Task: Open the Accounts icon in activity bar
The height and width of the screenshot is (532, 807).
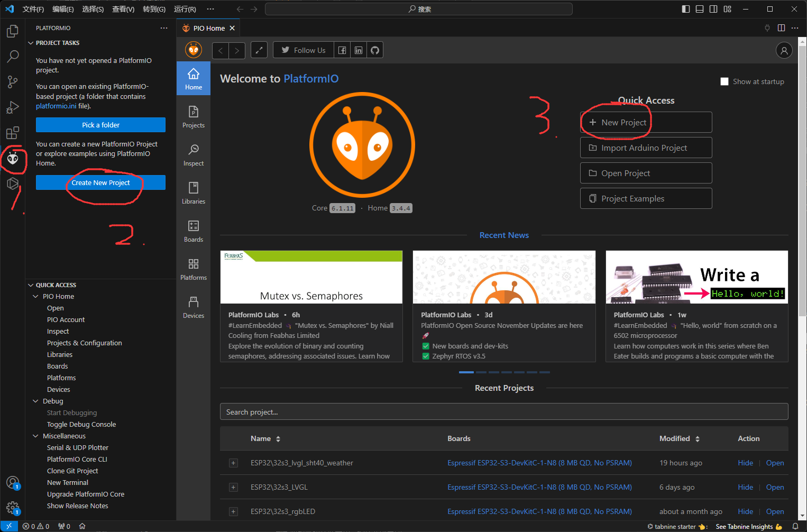Action: click(x=13, y=482)
